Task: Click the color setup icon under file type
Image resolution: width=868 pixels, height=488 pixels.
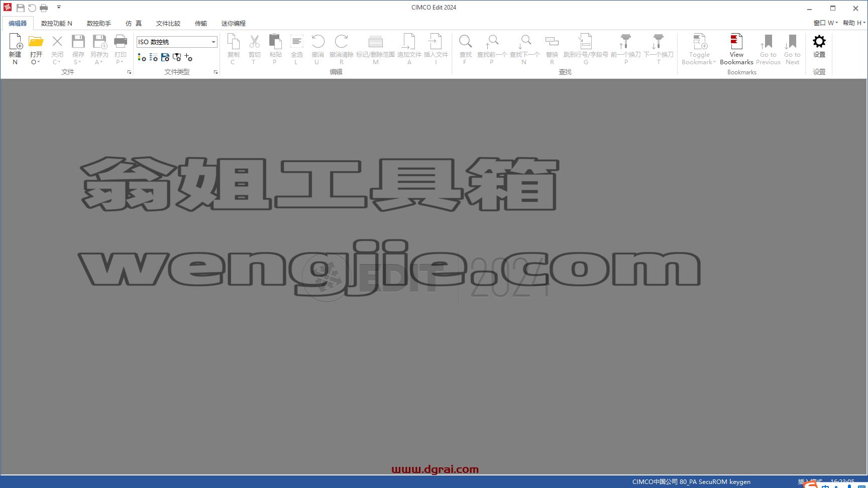Action: (x=142, y=58)
